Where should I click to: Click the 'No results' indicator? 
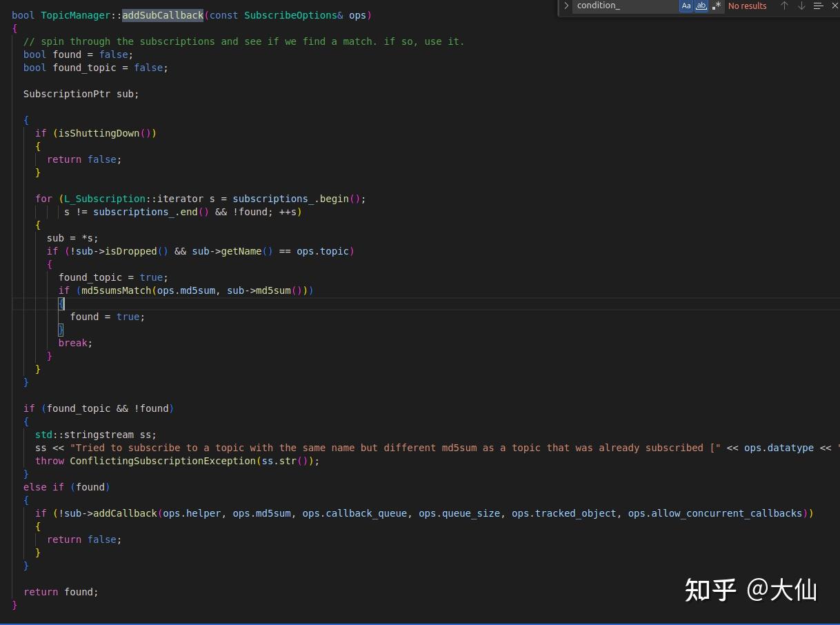747,6
